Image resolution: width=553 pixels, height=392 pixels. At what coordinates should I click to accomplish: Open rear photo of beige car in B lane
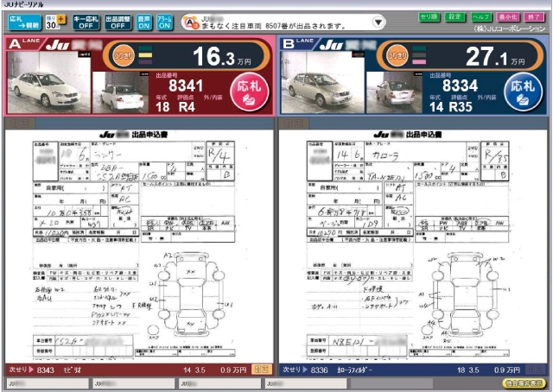[x=394, y=92]
